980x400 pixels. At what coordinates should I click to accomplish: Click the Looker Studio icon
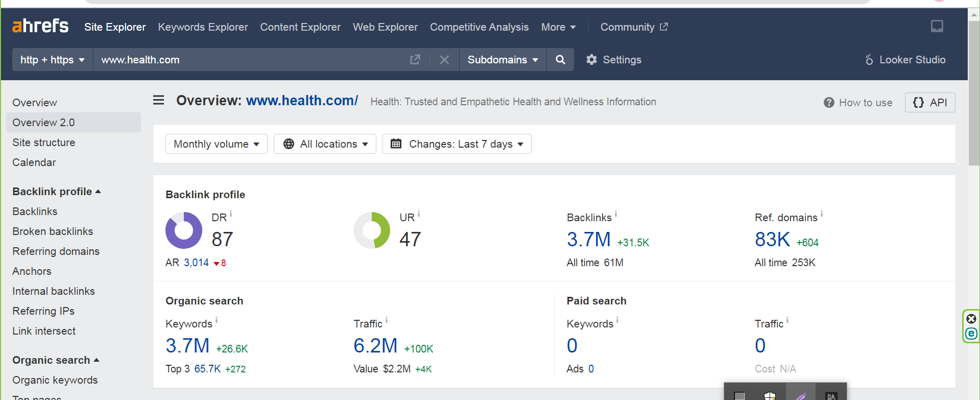point(869,60)
